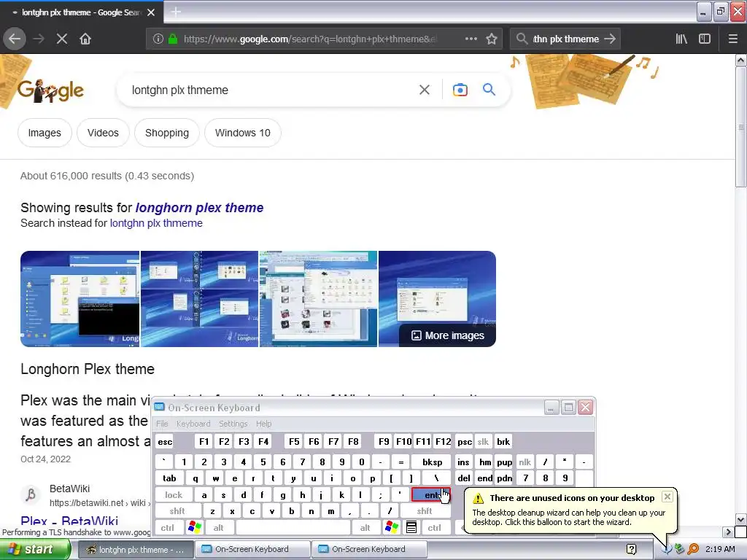
Task: Toggle the left ctrl key
Action: pos(168,528)
